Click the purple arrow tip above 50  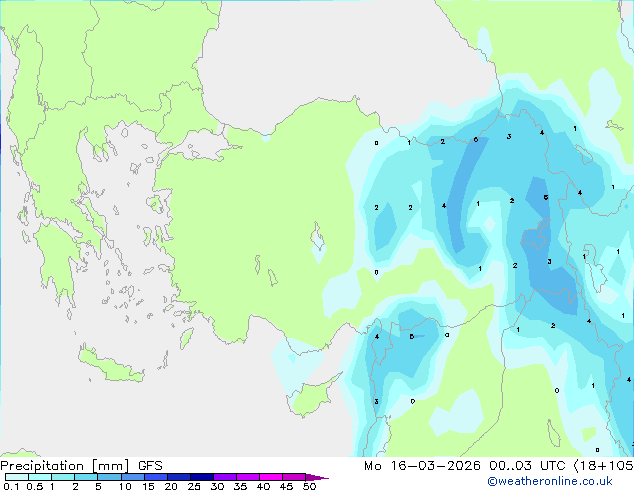(x=317, y=477)
